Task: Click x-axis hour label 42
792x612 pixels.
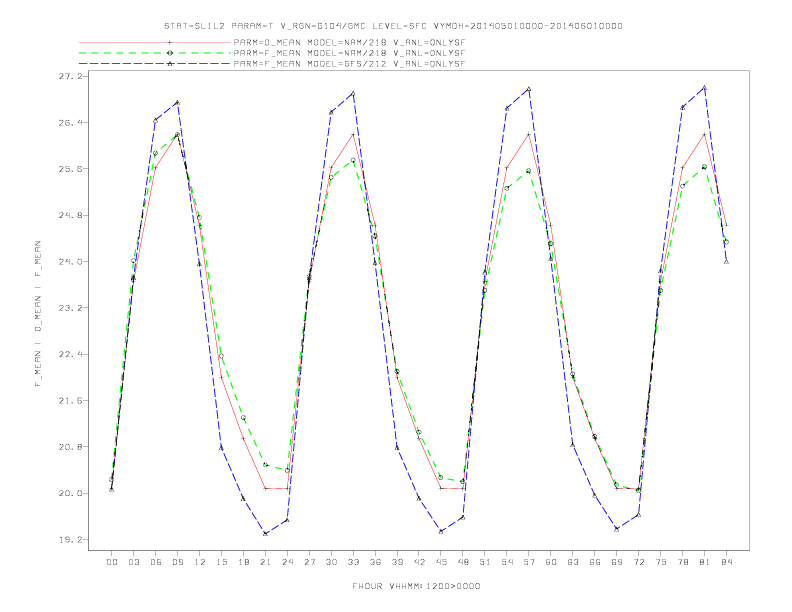Action: [x=419, y=562]
